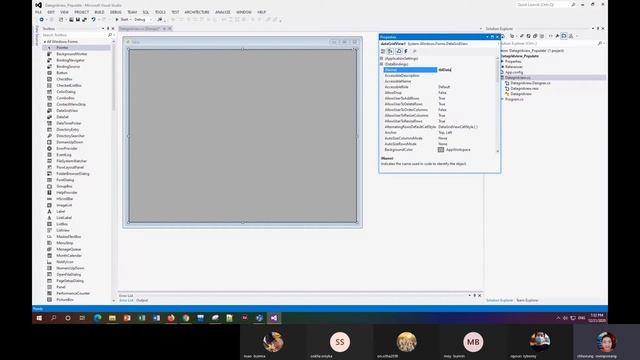Select the Panel control in Toolbox
Image resolution: width=640 pixels, height=360 pixels.
pos(76,287)
